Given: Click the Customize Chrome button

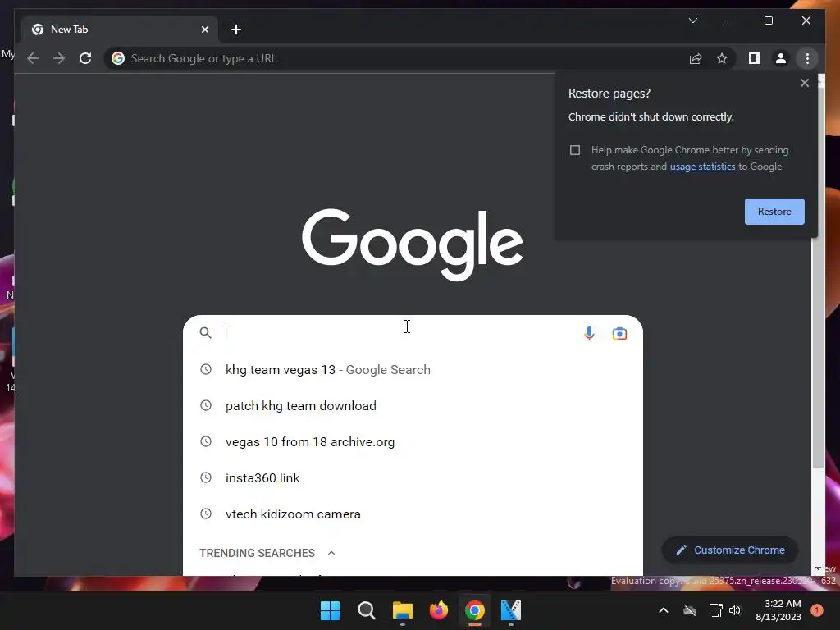Looking at the screenshot, I should click(x=730, y=550).
